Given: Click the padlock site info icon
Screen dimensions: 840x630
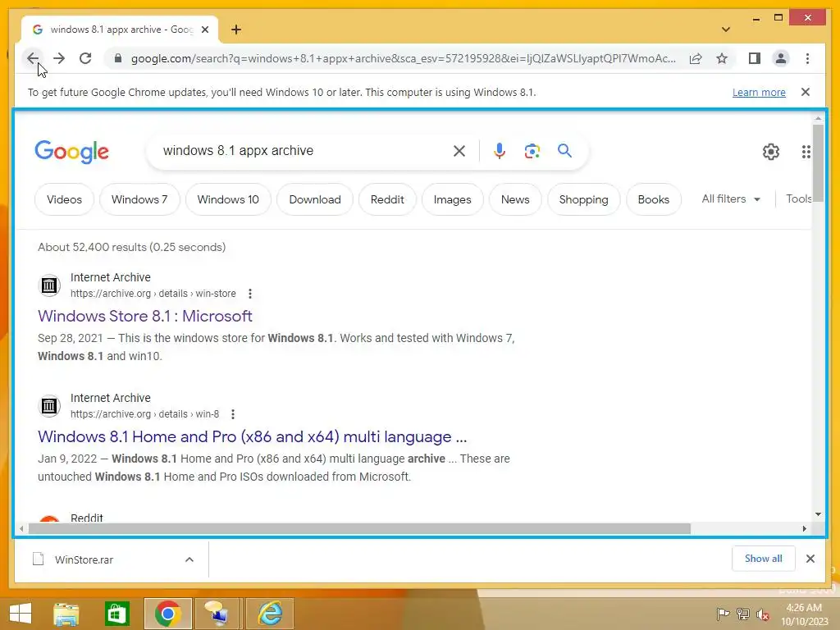Looking at the screenshot, I should pyautogui.click(x=118, y=58).
